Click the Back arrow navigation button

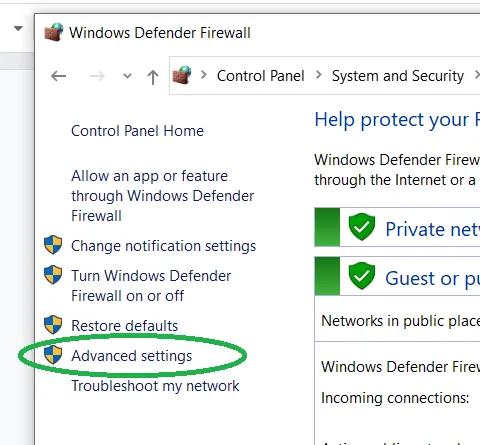tap(58, 76)
